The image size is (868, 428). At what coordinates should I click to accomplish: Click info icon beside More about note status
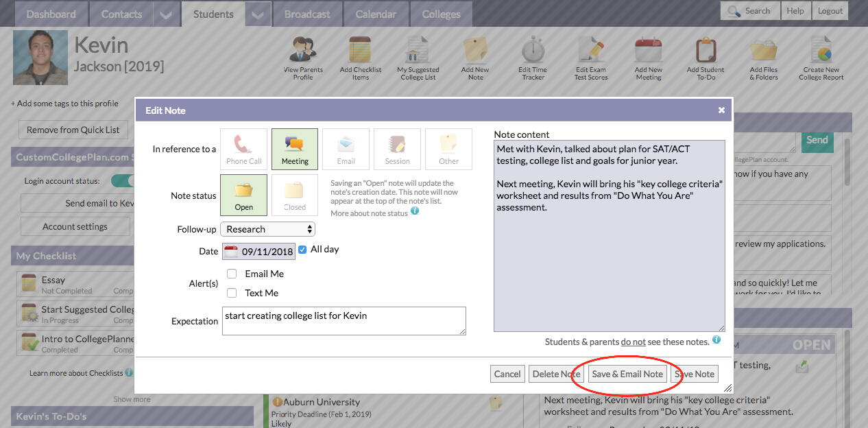[x=415, y=211]
